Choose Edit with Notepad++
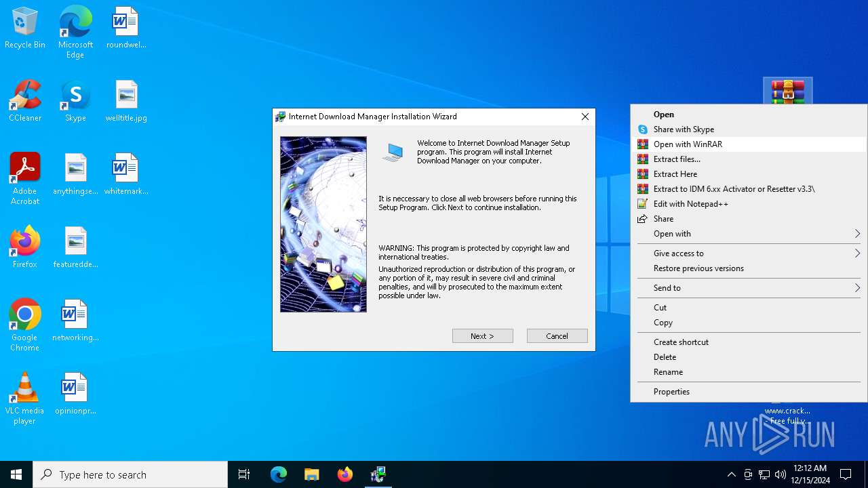The image size is (868, 488). (x=749, y=204)
